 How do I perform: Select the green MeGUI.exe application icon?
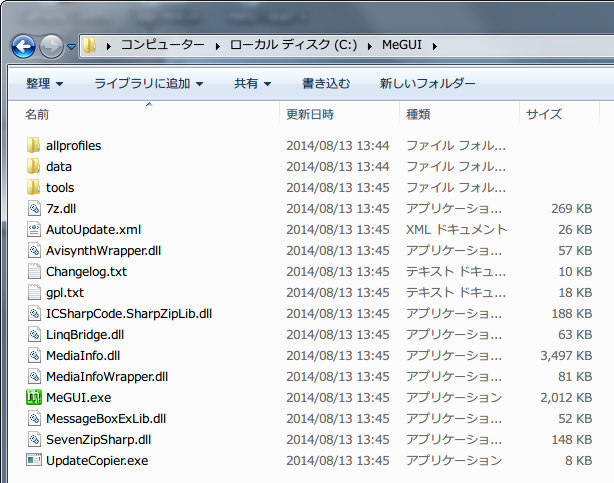click(x=34, y=398)
